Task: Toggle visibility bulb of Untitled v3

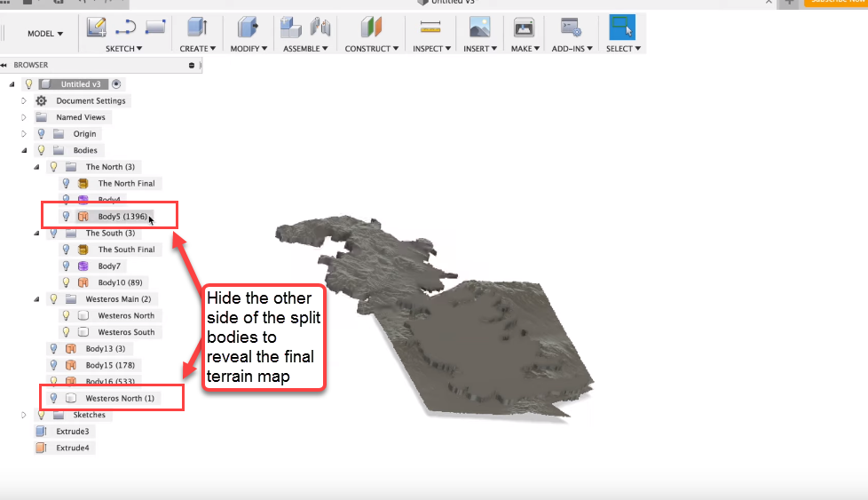Action: tap(28, 84)
